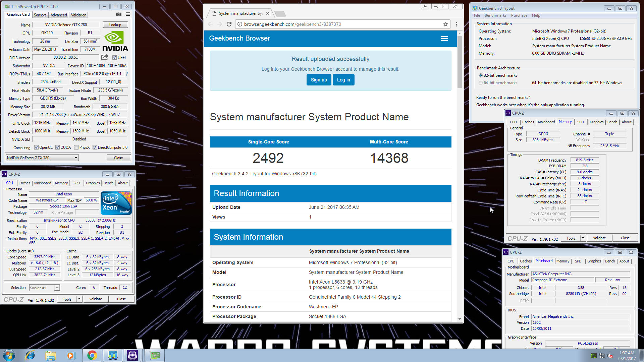Viewport: 644px width, 362px height.
Task: Click Lookup button in GPU-Z
Action: 115,25
